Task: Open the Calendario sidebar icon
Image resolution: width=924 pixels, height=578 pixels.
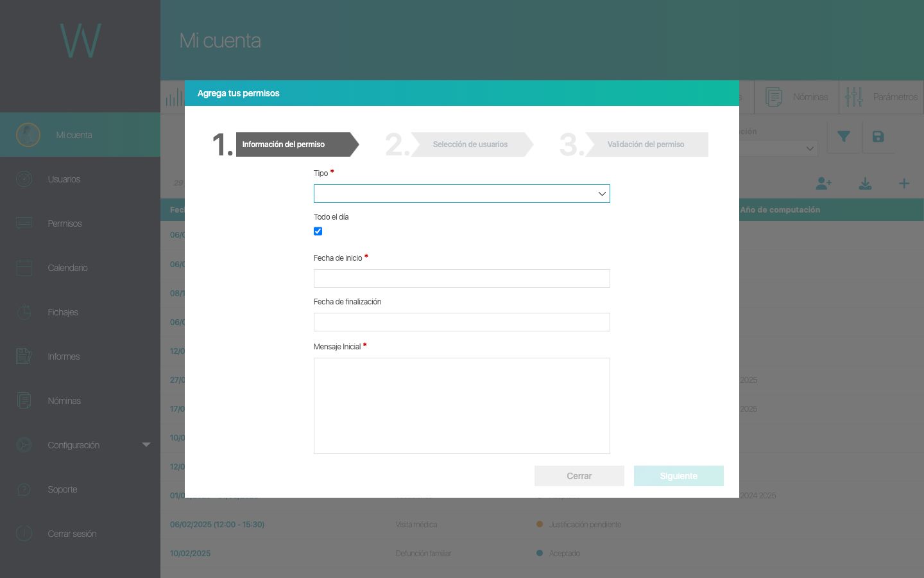Action: (24, 268)
